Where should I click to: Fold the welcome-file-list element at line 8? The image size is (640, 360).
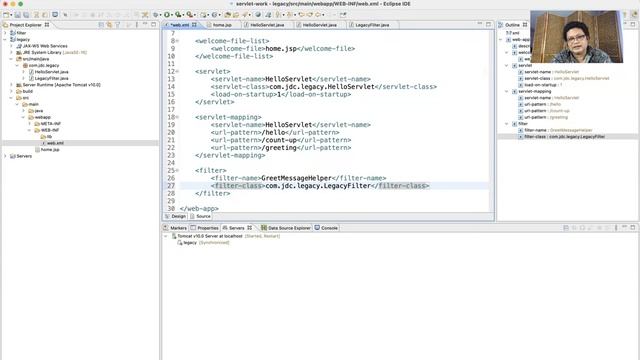pyautogui.click(x=177, y=41)
